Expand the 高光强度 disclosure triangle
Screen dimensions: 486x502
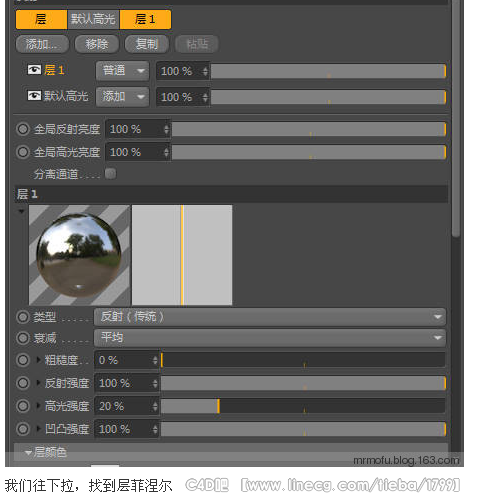point(38,406)
